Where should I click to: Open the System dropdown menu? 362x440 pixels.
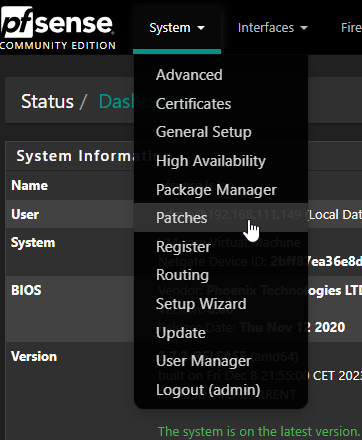177,28
